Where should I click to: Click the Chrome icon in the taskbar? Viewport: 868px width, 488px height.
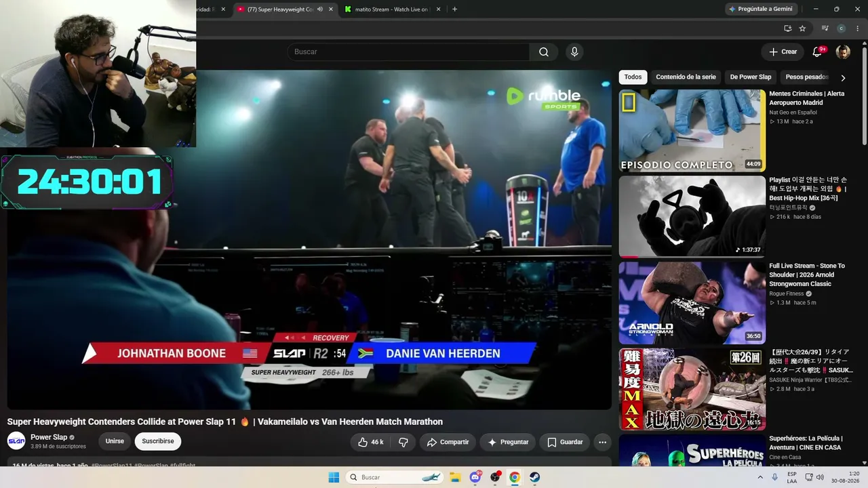coord(515,477)
